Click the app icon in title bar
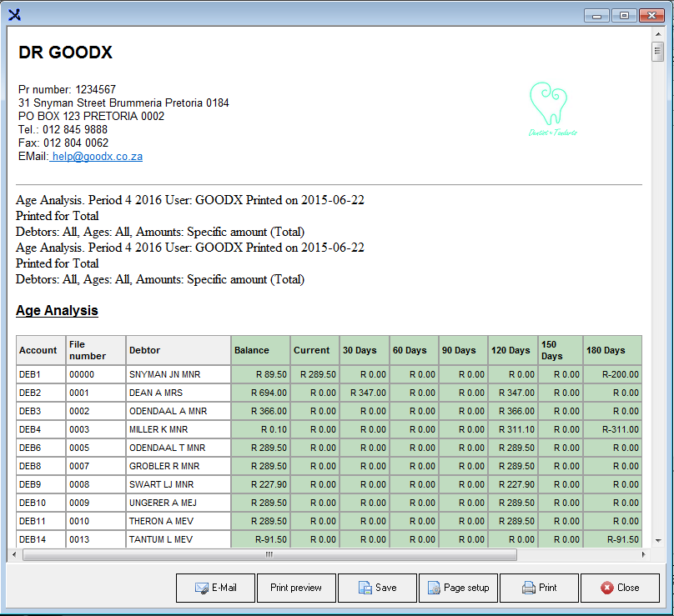674x616 pixels. (13, 14)
